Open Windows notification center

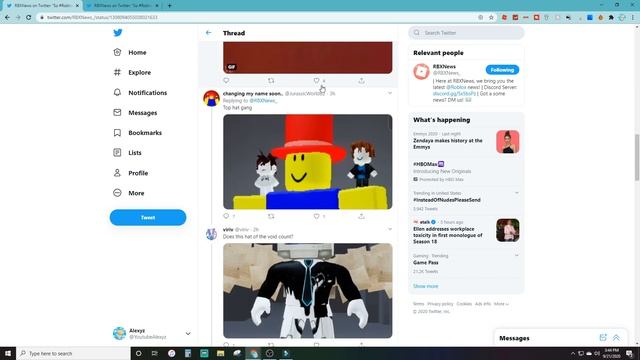click(630, 353)
